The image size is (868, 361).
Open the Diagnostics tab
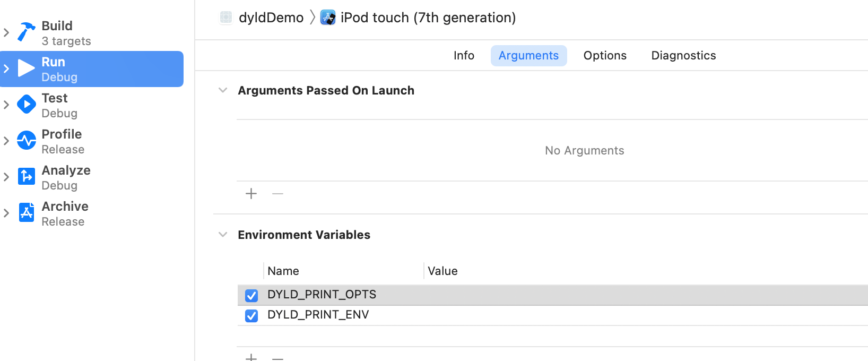click(x=683, y=56)
